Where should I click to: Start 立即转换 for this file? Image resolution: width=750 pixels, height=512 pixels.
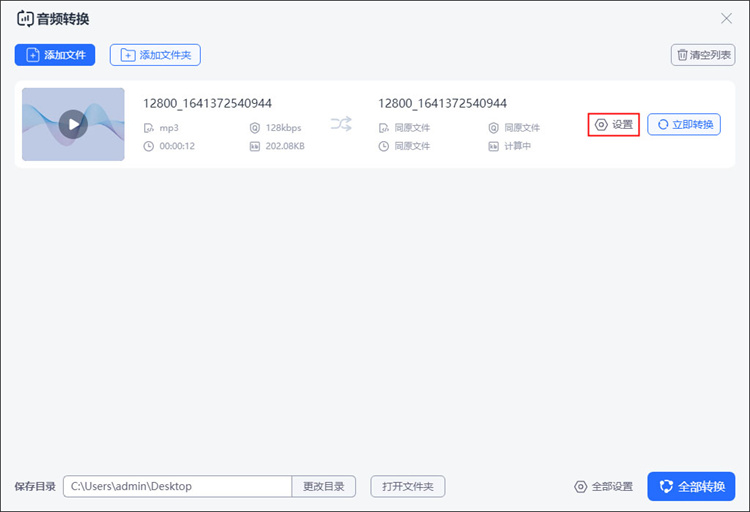[x=684, y=124]
